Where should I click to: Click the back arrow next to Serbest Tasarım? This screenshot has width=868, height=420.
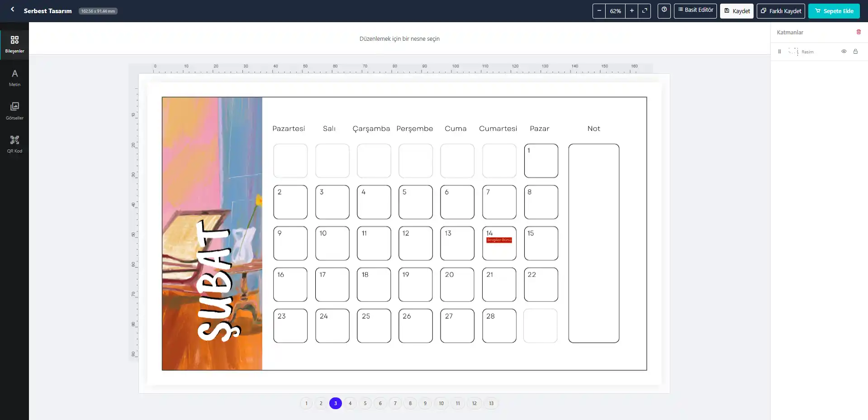pyautogui.click(x=12, y=9)
